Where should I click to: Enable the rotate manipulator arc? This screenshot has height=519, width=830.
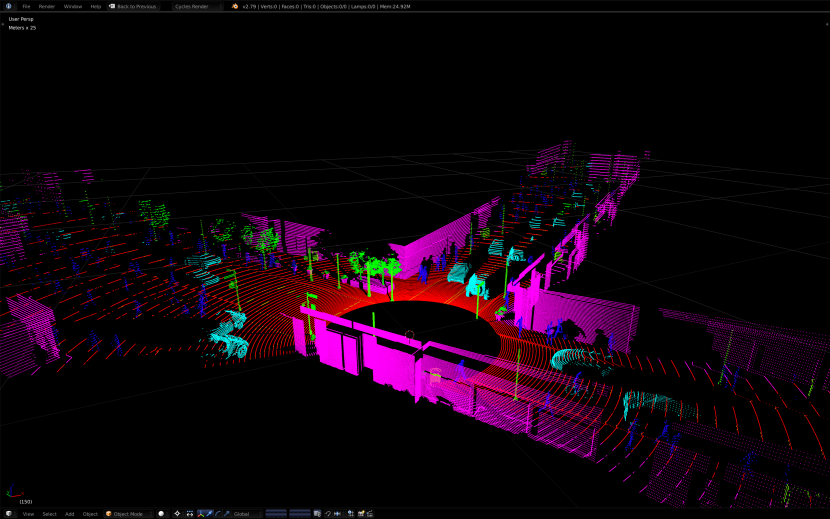coord(218,514)
